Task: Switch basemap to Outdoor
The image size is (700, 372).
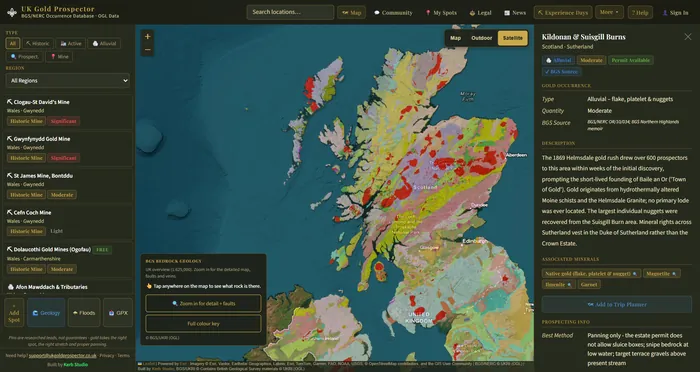Action: click(482, 38)
